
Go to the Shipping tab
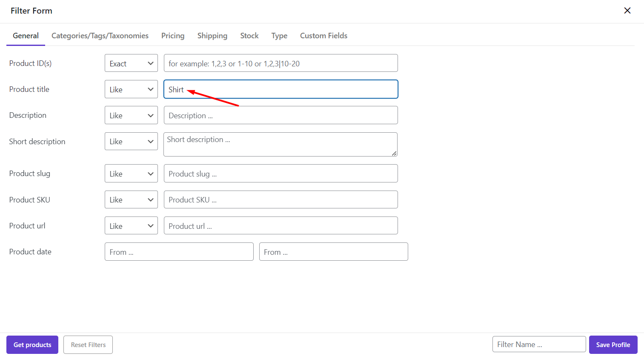pyautogui.click(x=212, y=36)
